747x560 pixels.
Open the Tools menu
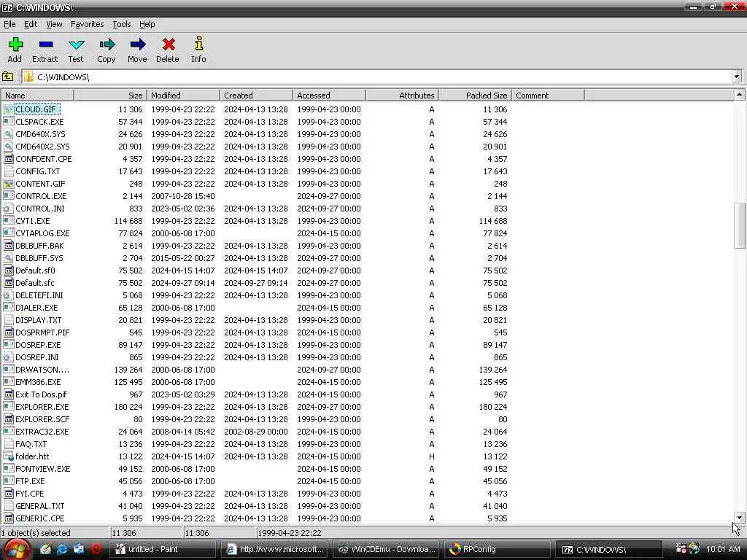tap(122, 24)
